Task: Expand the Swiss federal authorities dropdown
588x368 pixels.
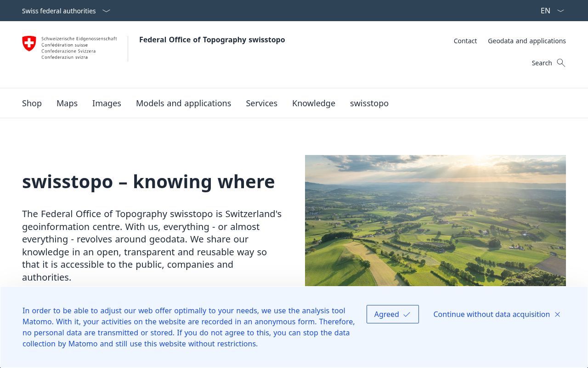Action: (66, 11)
